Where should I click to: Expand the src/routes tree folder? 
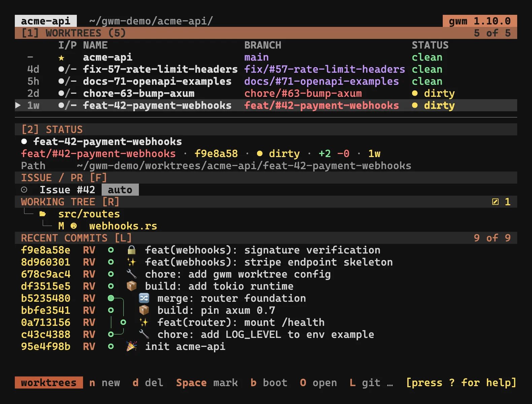89,214
